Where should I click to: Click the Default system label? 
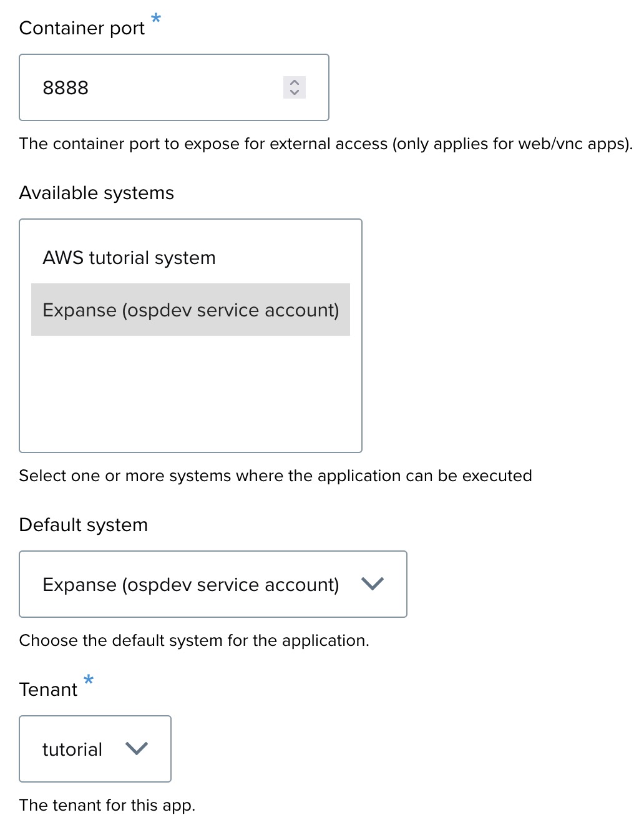[83, 525]
